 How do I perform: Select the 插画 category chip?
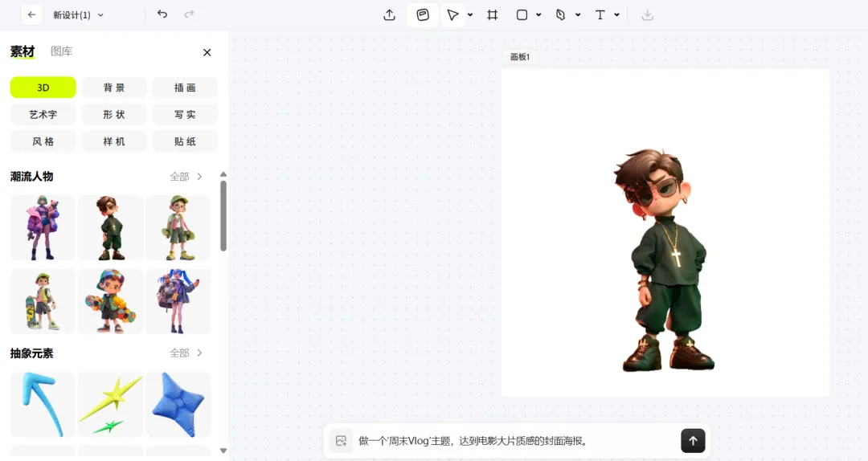(x=185, y=88)
